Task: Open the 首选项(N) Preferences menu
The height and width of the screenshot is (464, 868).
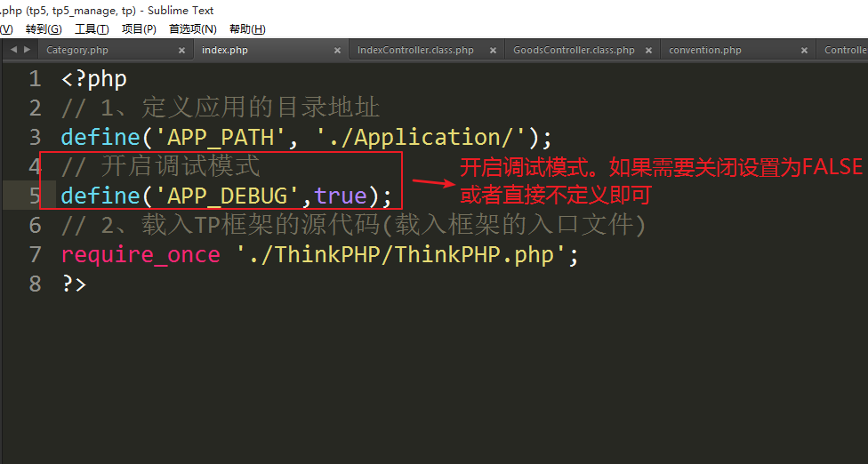Action: (x=193, y=29)
